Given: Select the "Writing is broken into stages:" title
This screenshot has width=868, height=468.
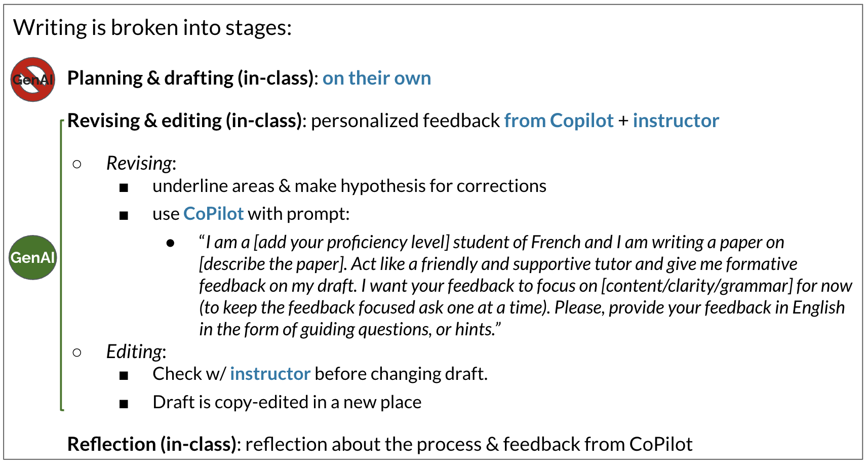Looking at the screenshot, I should 152,27.
